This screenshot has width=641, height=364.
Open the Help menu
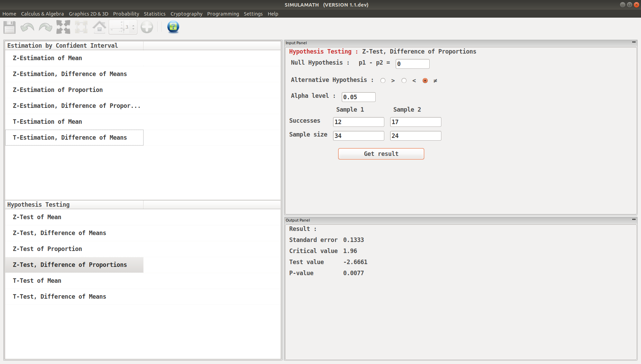(x=273, y=14)
